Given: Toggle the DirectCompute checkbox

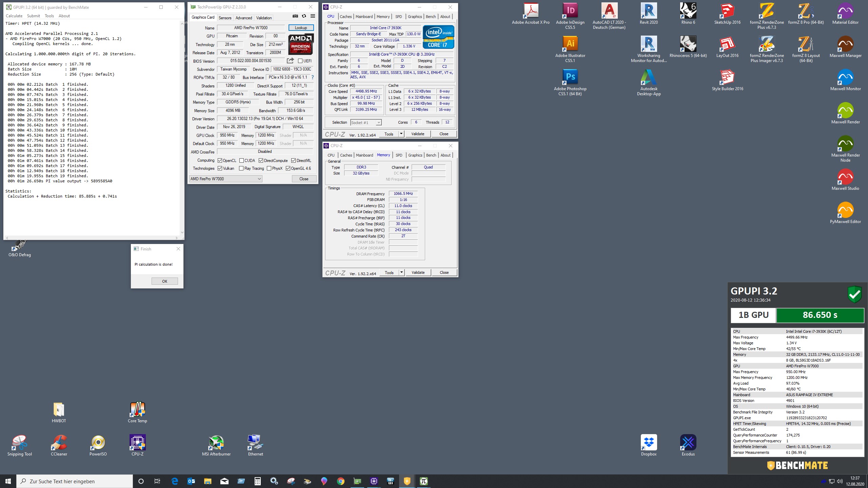Looking at the screenshot, I should click(261, 161).
